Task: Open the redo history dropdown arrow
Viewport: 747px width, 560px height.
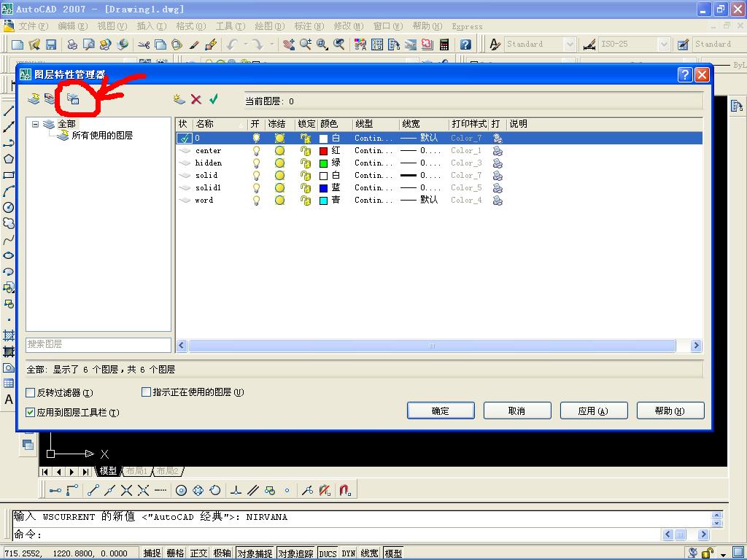Action: point(271,44)
